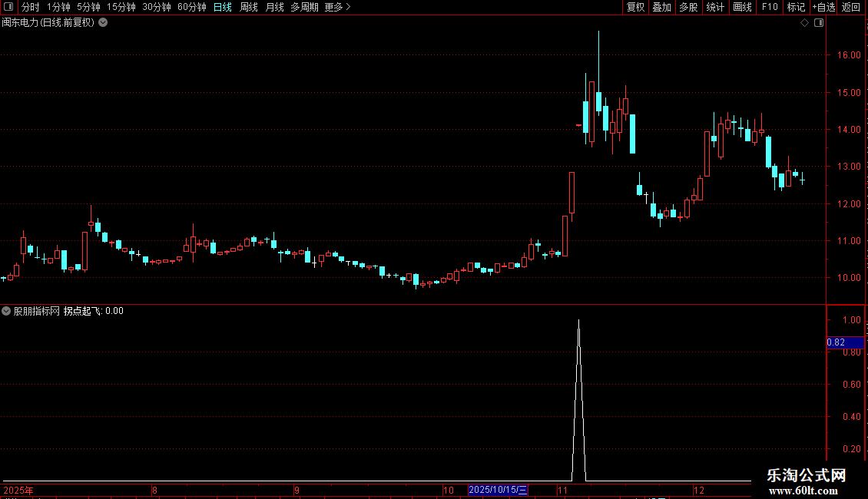Click the 14.00 price axis label
The width and height of the screenshot is (868, 499).
849,130
